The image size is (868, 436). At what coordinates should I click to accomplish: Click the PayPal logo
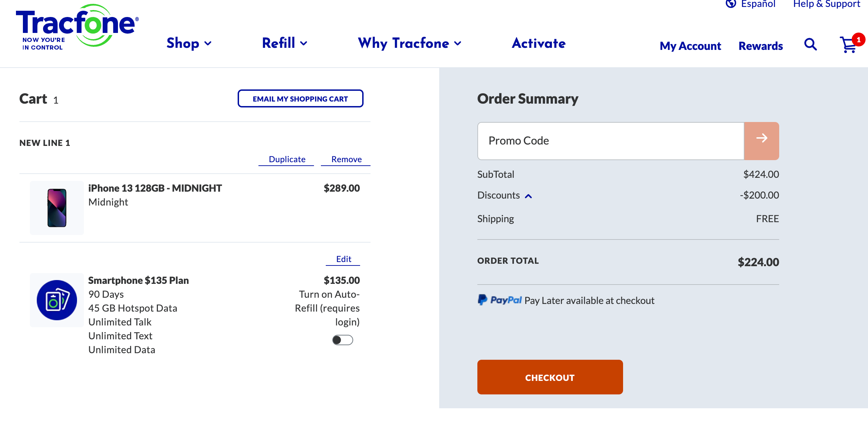click(500, 300)
